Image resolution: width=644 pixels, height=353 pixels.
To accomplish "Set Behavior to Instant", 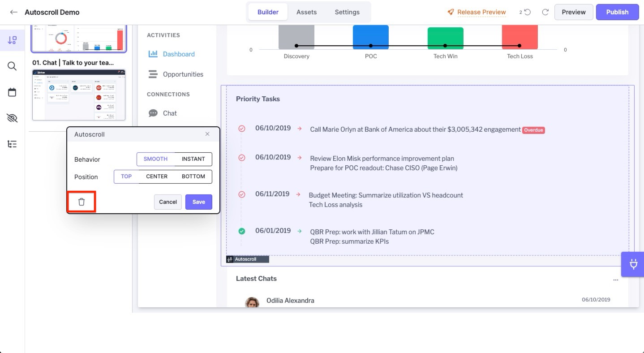I will pos(193,159).
